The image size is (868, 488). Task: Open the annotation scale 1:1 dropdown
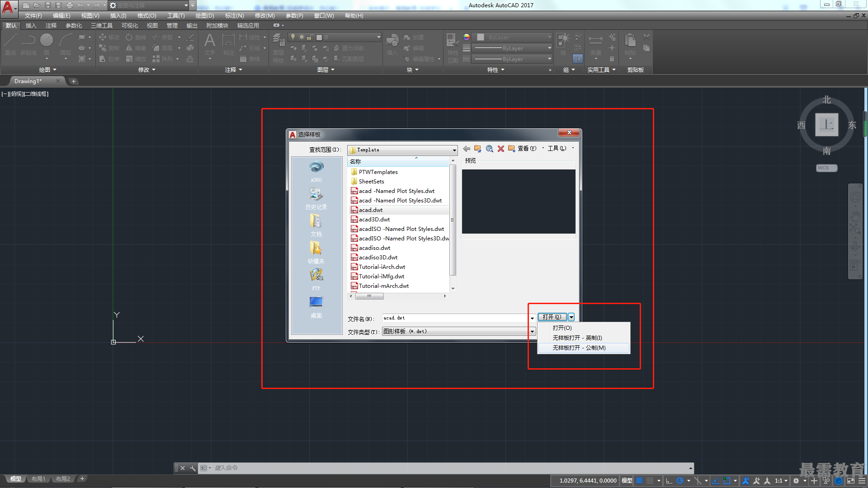pyautogui.click(x=781, y=481)
